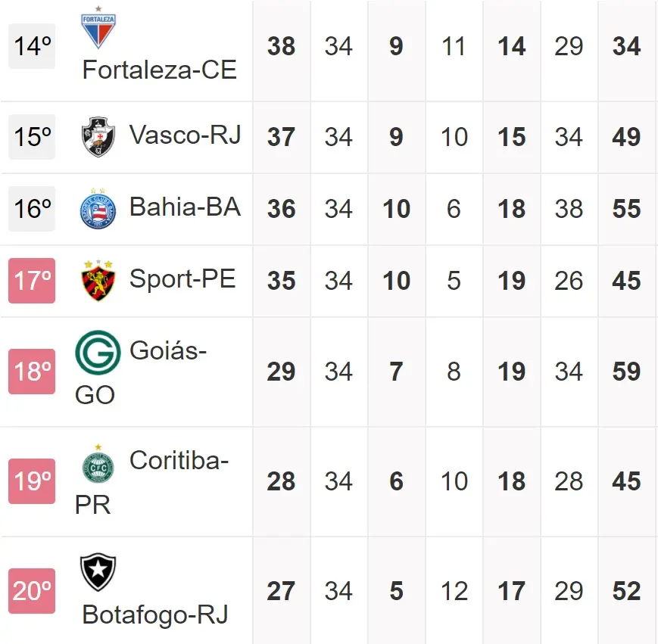Click the 16º position badge
The width and height of the screenshot is (658, 644).
click(x=32, y=209)
